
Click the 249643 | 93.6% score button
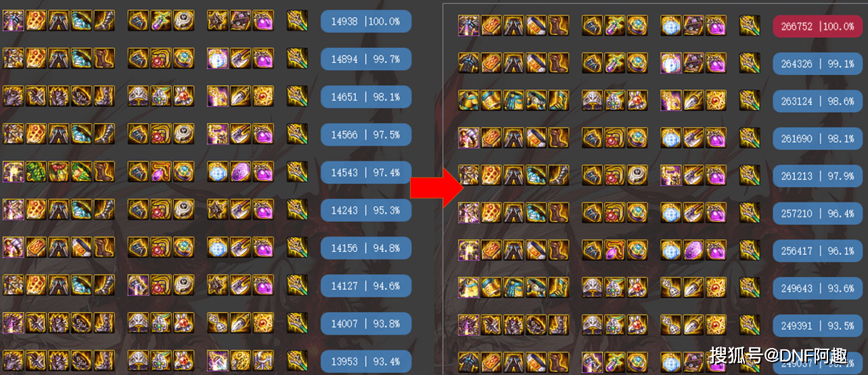click(x=817, y=288)
